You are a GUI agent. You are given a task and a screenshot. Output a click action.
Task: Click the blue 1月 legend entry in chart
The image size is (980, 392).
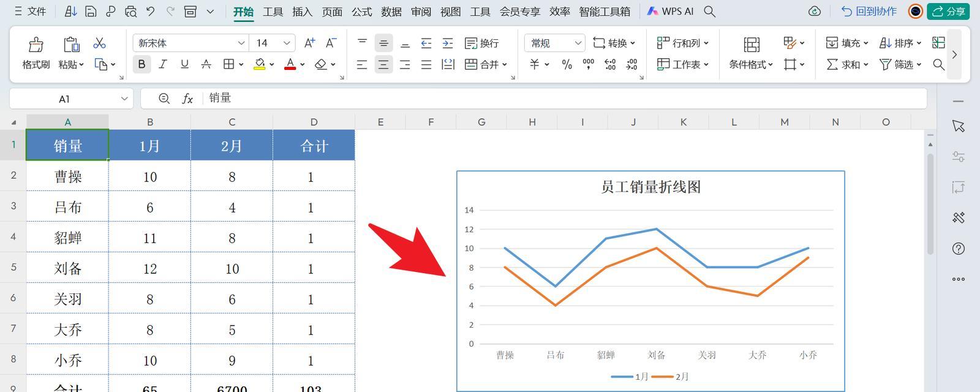[x=630, y=377]
